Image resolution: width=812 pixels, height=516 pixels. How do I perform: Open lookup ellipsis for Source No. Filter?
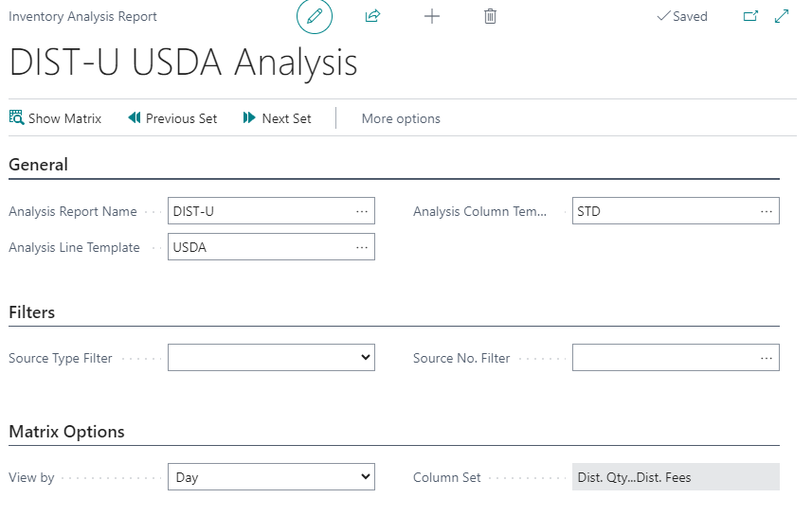pyautogui.click(x=767, y=358)
